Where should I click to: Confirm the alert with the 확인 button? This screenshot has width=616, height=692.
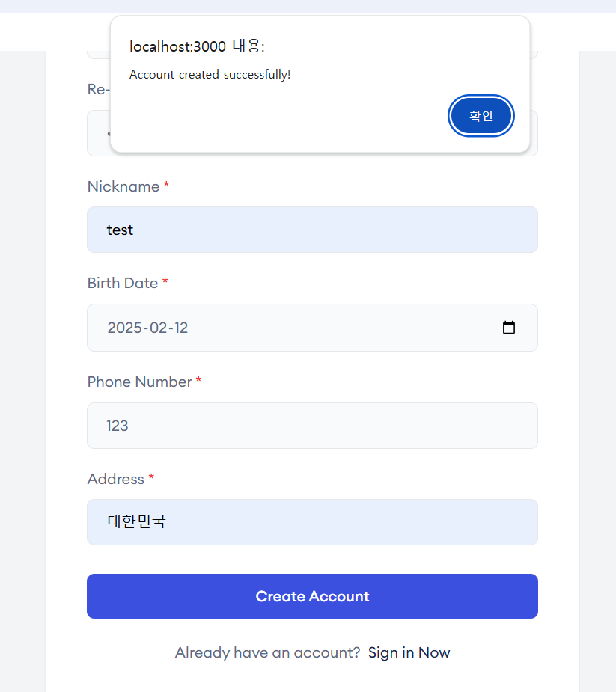point(481,116)
